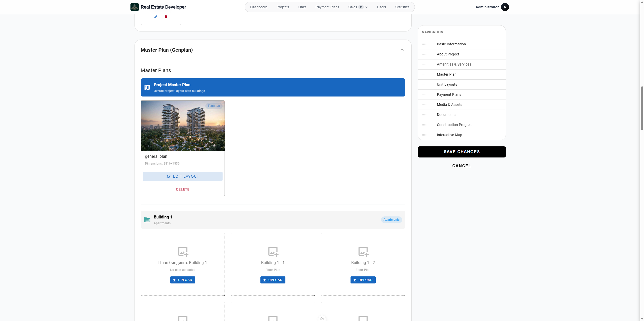Click the Real Estate Developer logo icon
This screenshot has width=644, height=321.
135,7
